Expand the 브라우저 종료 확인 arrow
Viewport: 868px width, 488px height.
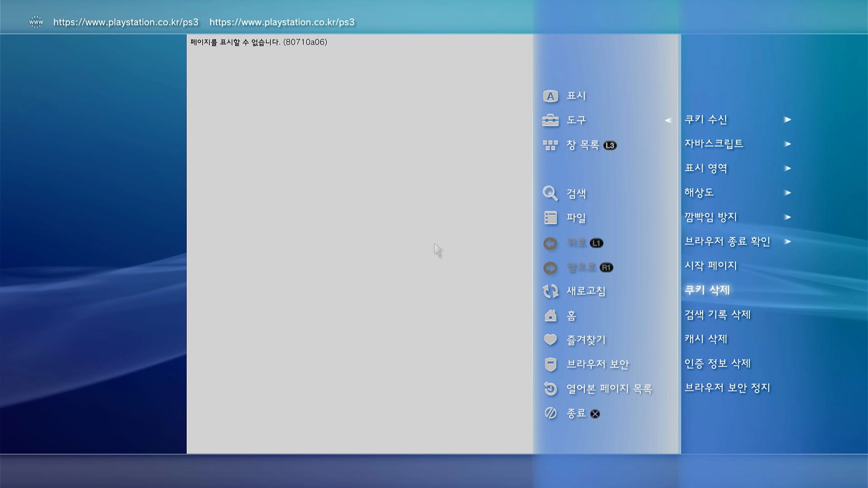(x=788, y=242)
